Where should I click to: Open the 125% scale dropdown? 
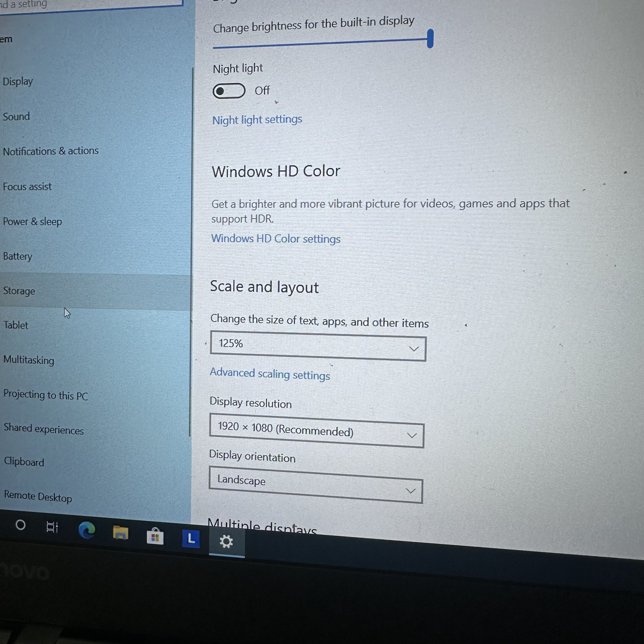[x=318, y=346]
